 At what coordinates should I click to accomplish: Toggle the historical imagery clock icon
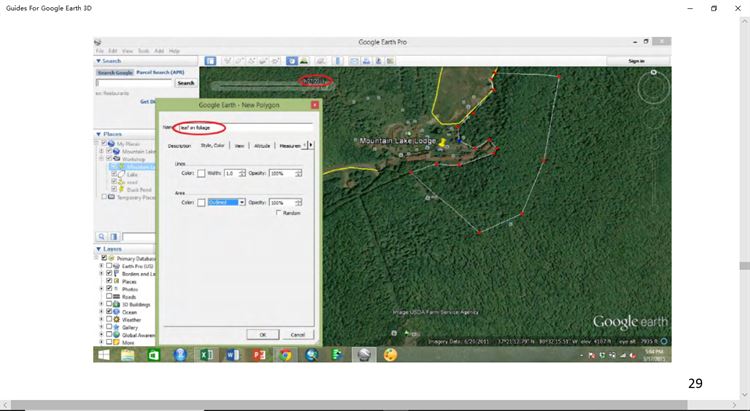pos(292,61)
